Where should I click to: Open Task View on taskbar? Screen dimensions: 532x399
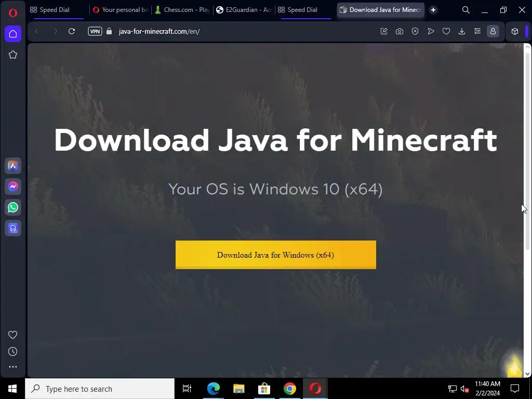tap(187, 389)
